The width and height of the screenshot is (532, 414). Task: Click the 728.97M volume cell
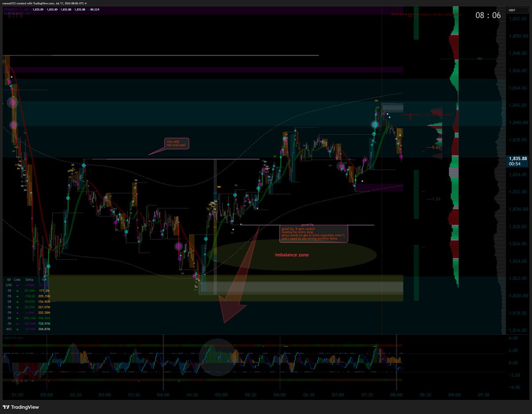click(x=45, y=324)
